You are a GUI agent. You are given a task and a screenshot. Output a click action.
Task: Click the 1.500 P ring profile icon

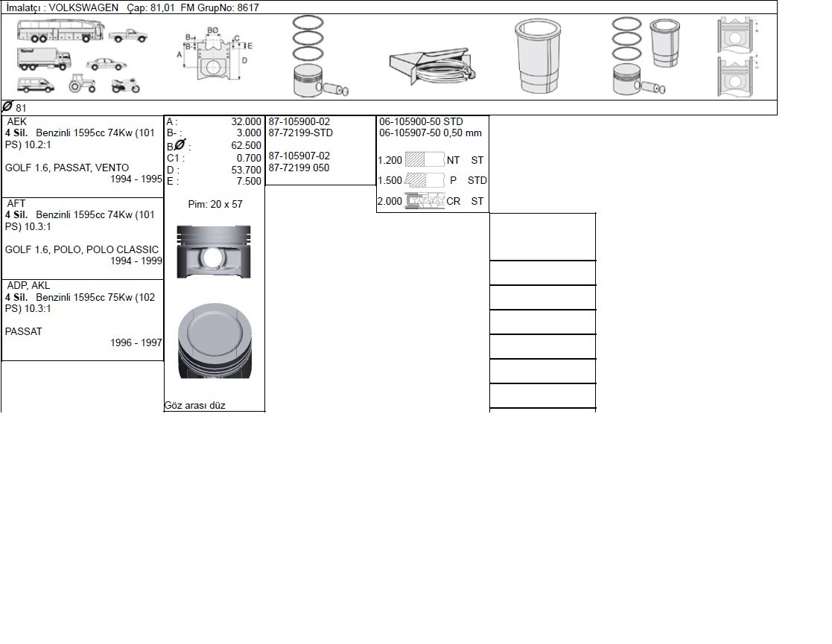425,180
